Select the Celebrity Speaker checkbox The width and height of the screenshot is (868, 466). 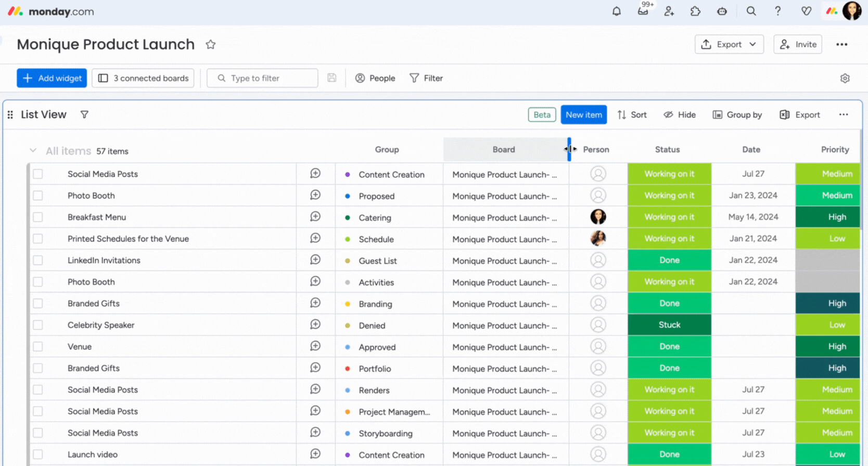point(38,325)
